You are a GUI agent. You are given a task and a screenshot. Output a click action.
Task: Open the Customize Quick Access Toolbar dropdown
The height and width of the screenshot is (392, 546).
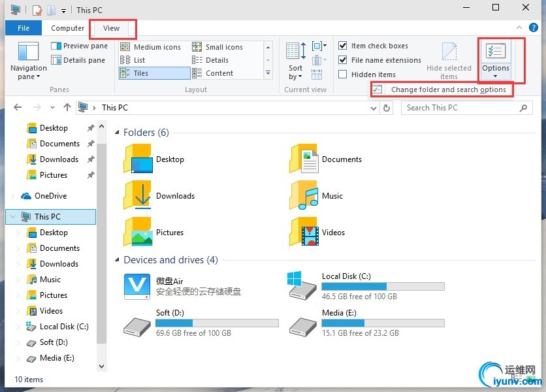click(64, 11)
